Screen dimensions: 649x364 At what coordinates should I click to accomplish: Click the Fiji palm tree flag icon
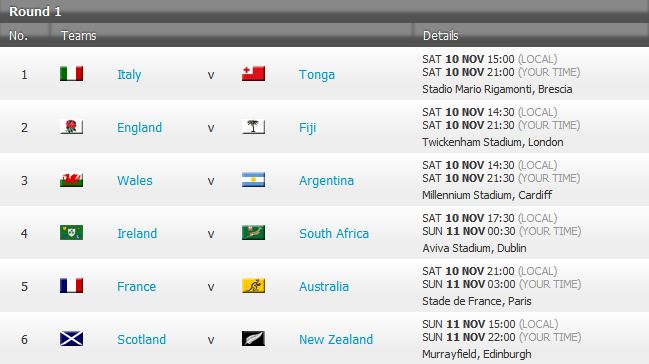click(x=253, y=127)
